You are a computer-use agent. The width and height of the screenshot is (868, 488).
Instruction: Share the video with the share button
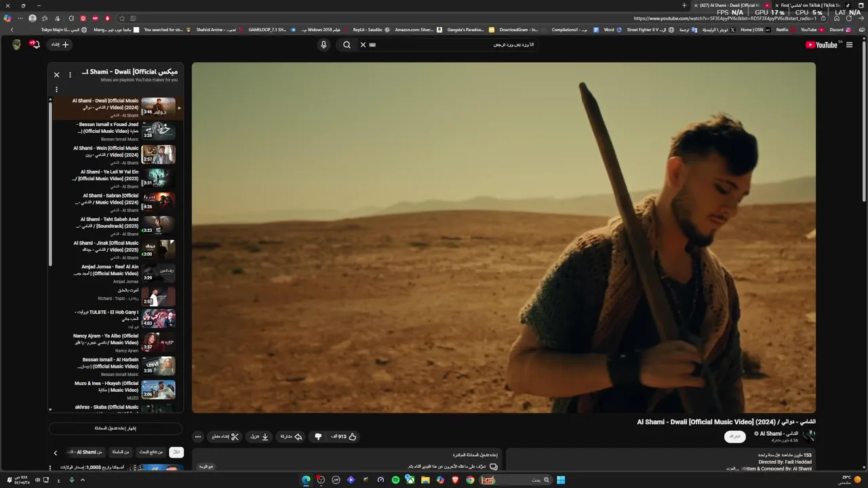tap(292, 436)
